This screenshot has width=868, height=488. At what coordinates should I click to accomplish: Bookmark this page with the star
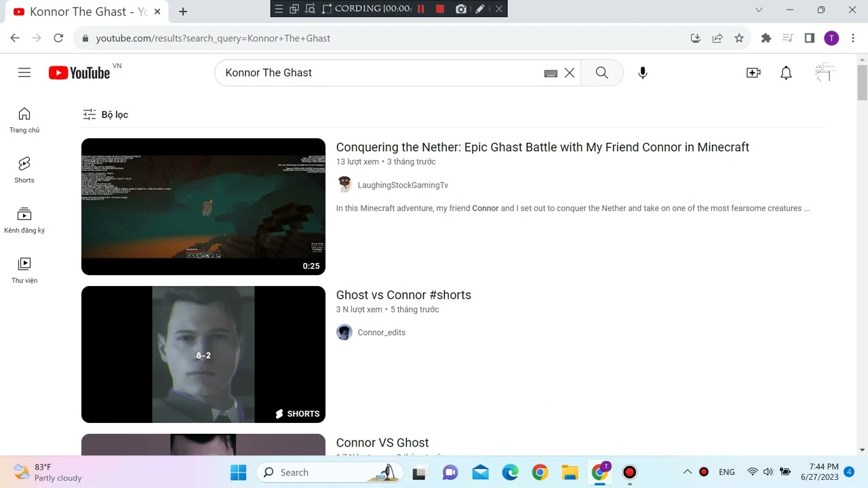pyautogui.click(x=739, y=38)
